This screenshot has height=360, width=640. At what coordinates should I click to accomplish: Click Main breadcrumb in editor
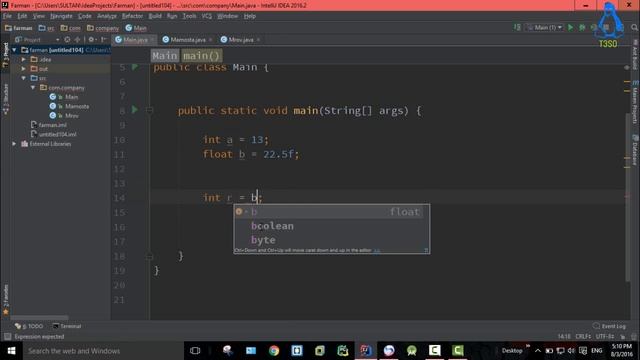(x=165, y=56)
